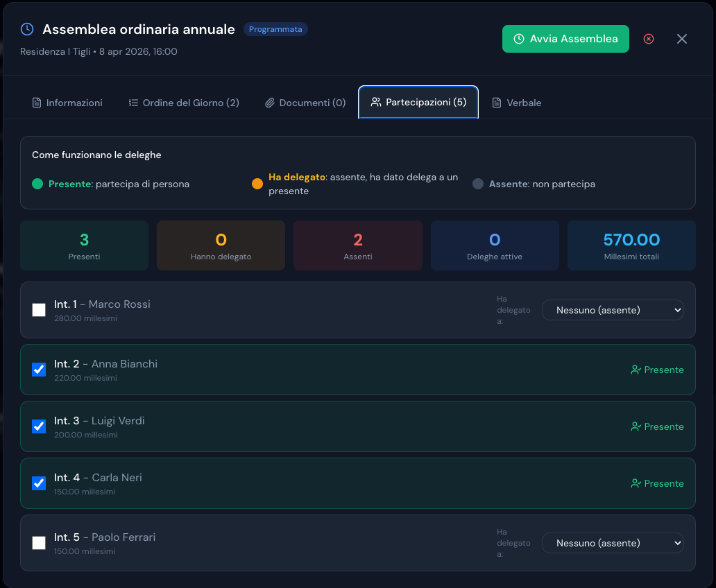Click '150.00 millesimi' under Carla Neri
716x588 pixels.
(85, 492)
